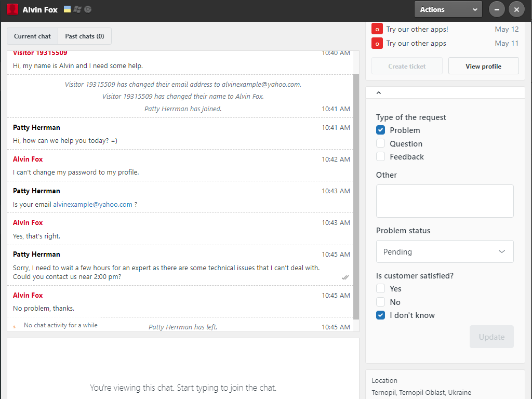Click the Ukraine flag icon
This screenshot has width=532, height=399.
click(68, 9)
